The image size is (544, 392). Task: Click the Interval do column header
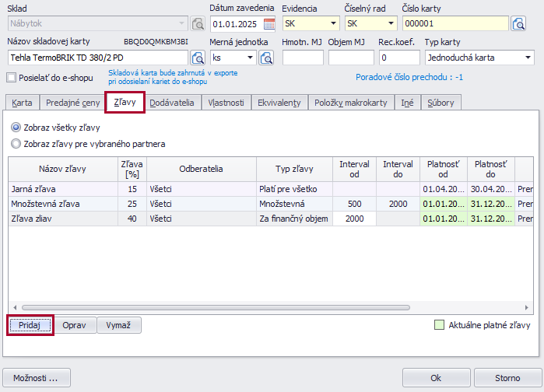point(398,169)
